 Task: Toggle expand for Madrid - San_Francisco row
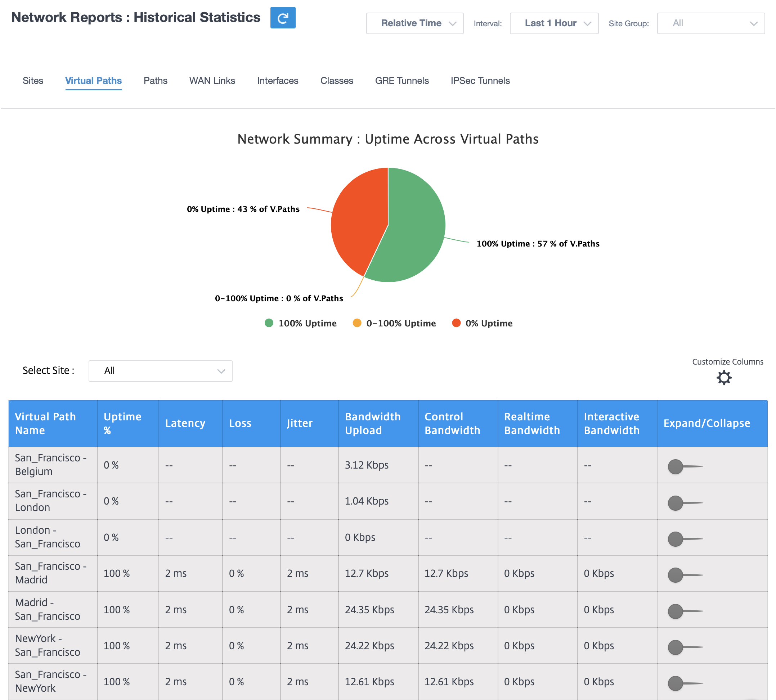[685, 611]
